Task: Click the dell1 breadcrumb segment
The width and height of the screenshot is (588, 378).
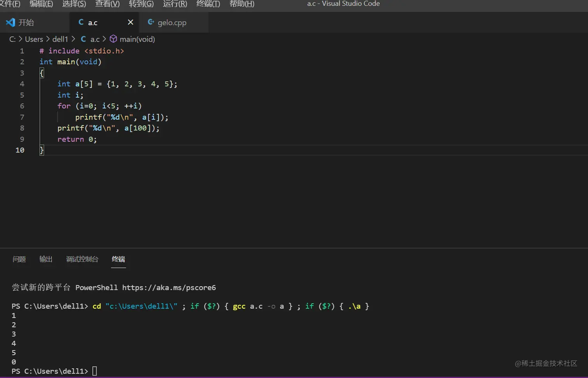Action: coord(60,39)
